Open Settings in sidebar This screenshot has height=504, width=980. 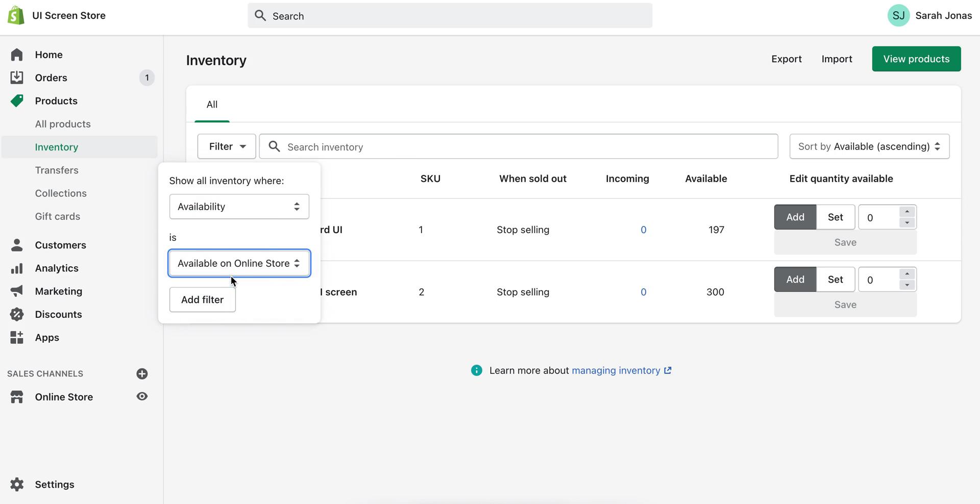tap(55, 484)
